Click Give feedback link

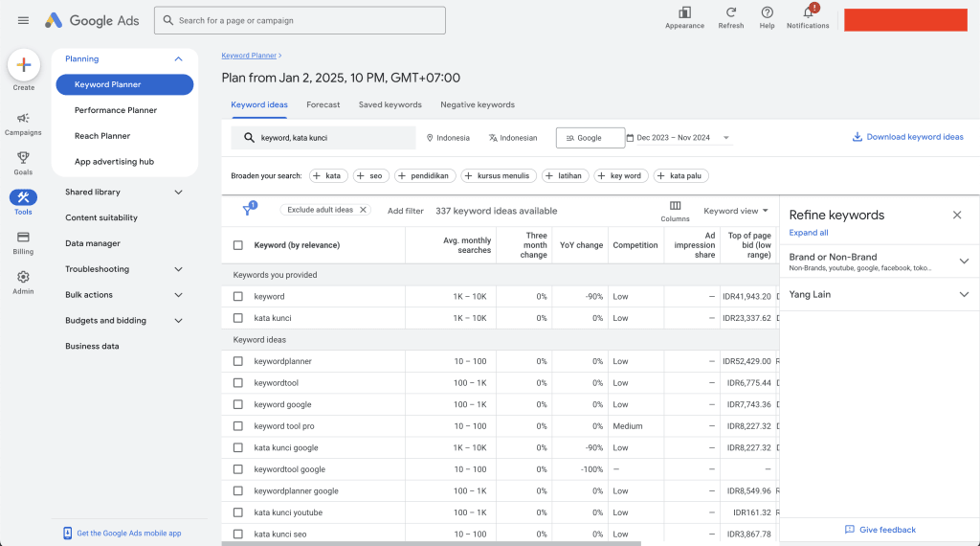[880, 530]
